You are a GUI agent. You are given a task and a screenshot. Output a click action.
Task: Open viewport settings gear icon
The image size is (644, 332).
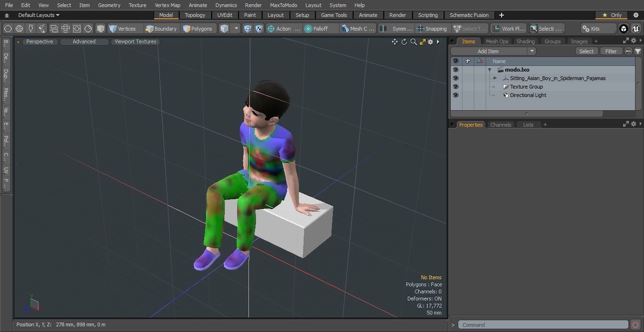(x=430, y=42)
